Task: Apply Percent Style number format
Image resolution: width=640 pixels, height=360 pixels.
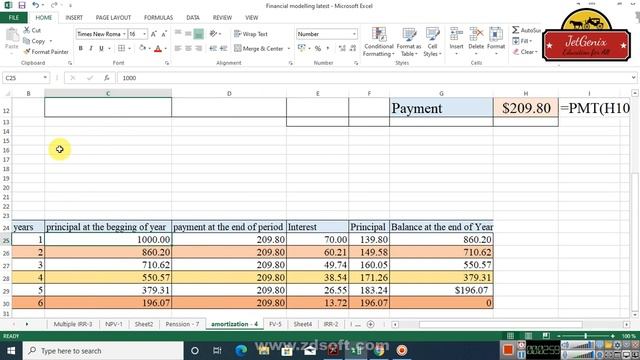Action: pos(318,49)
